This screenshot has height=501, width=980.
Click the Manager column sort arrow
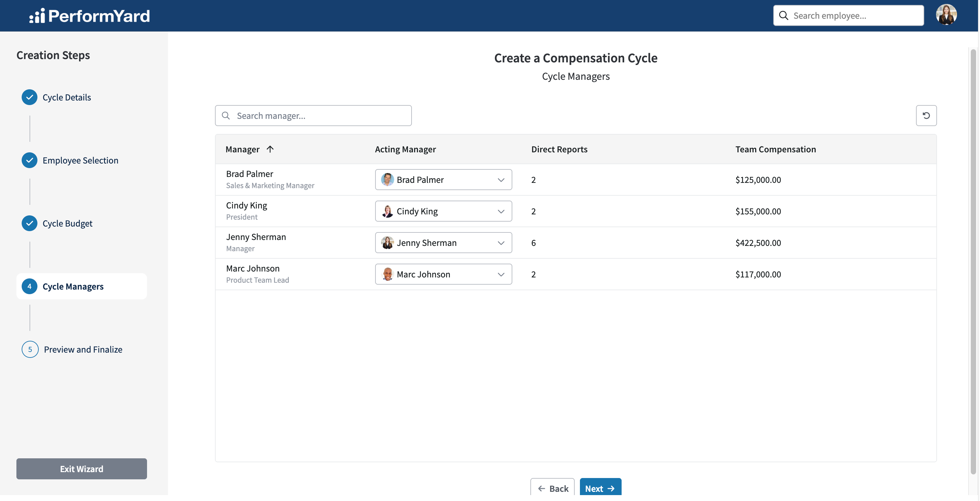coord(270,149)
